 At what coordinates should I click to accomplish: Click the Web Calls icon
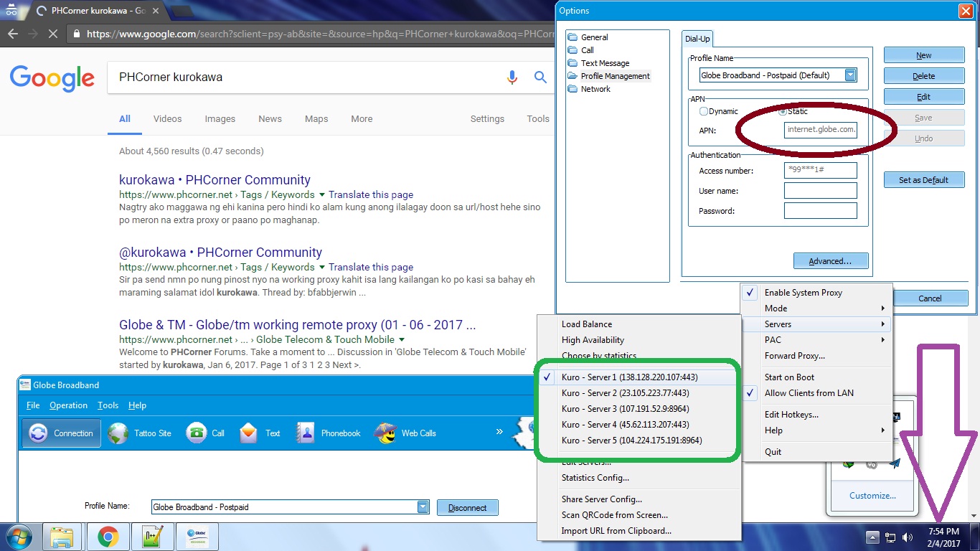(385, 433)
